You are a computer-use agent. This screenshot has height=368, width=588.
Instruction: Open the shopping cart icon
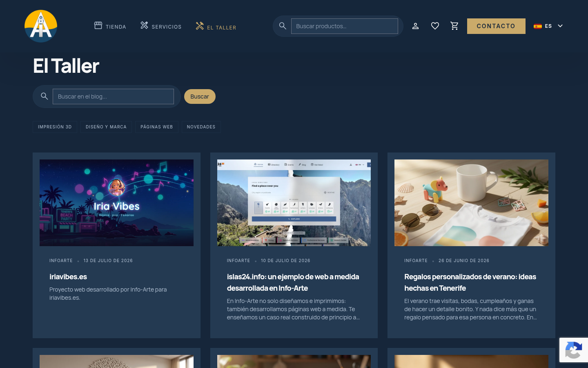(x=454, y=26)
